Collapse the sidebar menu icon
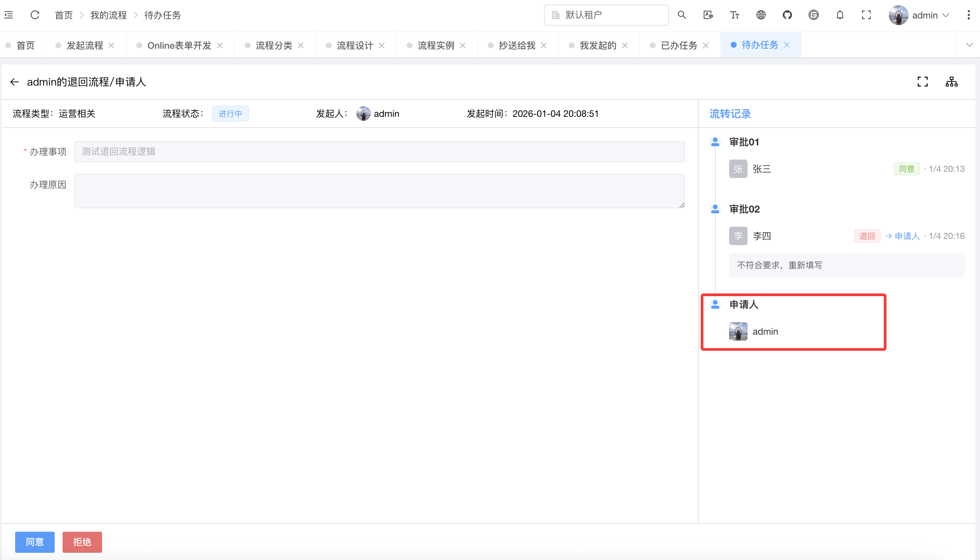This screenshot has height=560, width=980. 9,15
